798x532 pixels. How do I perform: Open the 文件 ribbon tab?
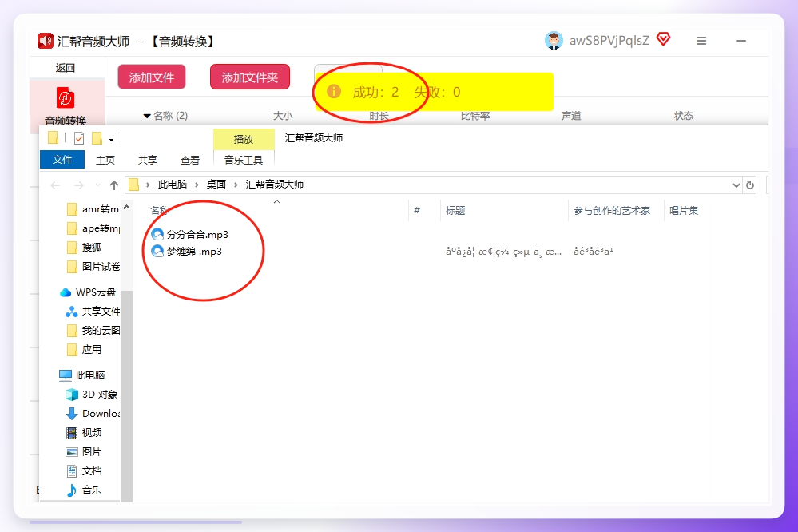62,159
